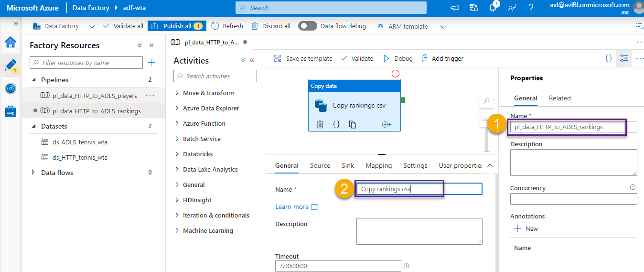Screen dimensions: 644x272
Task: Click the add resource plus icon
Action: tap(151, 63)
